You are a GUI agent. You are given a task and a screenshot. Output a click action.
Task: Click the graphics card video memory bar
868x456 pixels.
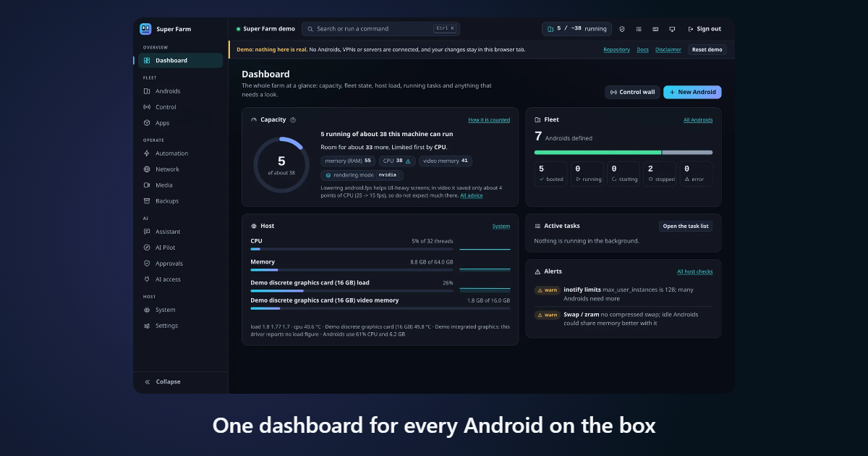point(380,308)
